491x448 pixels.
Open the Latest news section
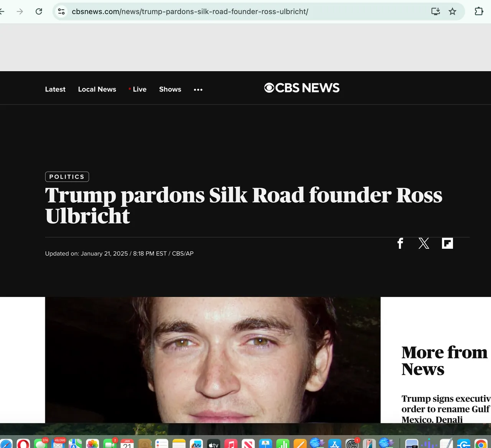coord(55,89)
